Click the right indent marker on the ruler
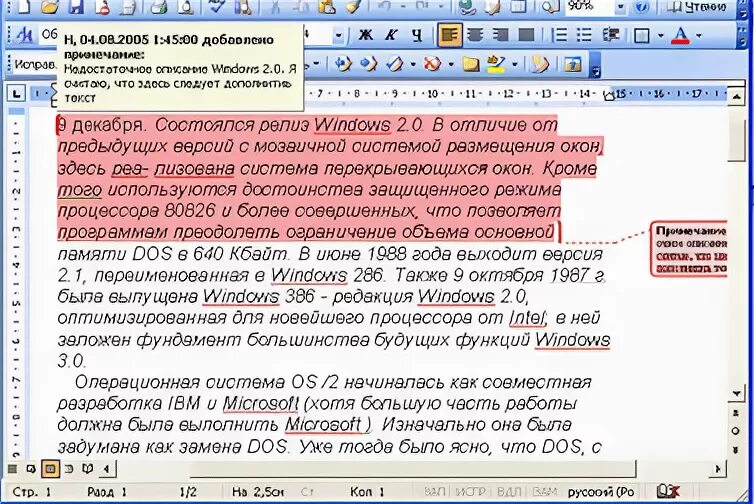This screenshot has height=504, width=754. point(609,96)
